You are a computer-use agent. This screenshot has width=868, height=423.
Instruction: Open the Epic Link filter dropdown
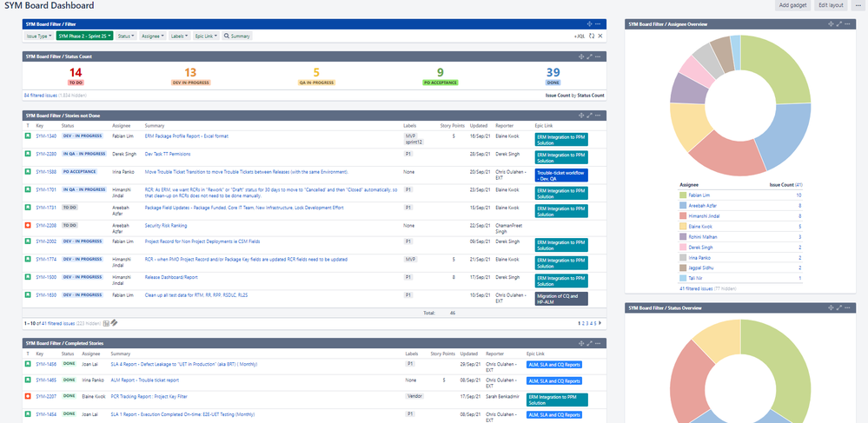[x=205, y=36]
